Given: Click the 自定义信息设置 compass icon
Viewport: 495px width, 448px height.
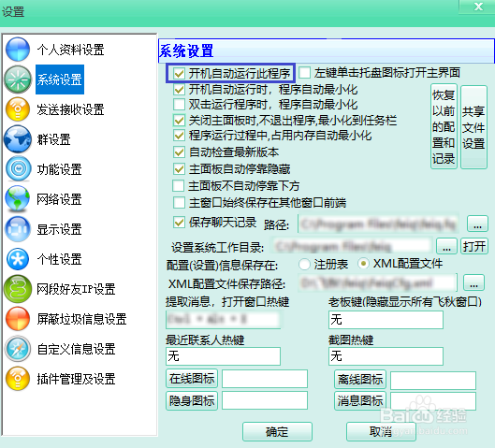Looking at the screenshot, I should point(18,349).
